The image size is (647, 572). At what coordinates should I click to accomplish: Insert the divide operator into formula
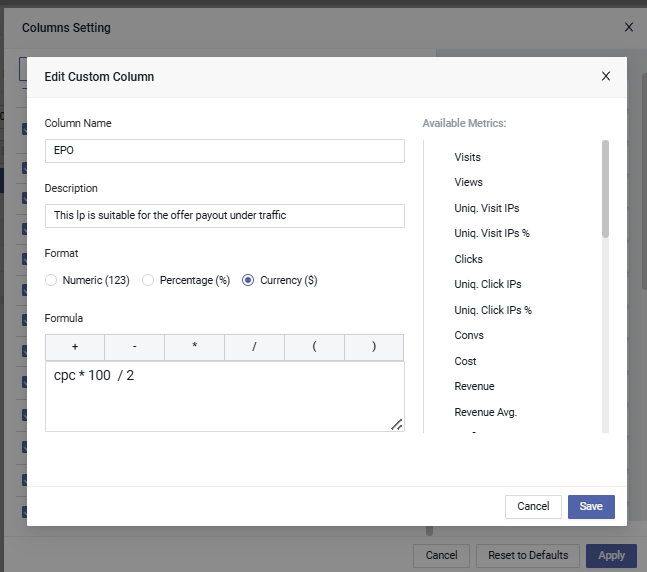(x=255, y=346)
